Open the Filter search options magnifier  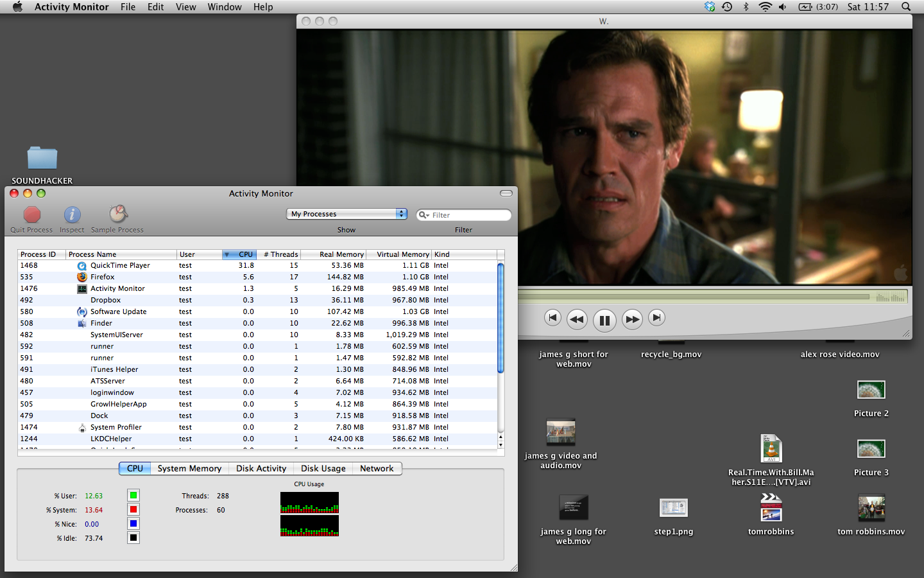coord(424,215)
